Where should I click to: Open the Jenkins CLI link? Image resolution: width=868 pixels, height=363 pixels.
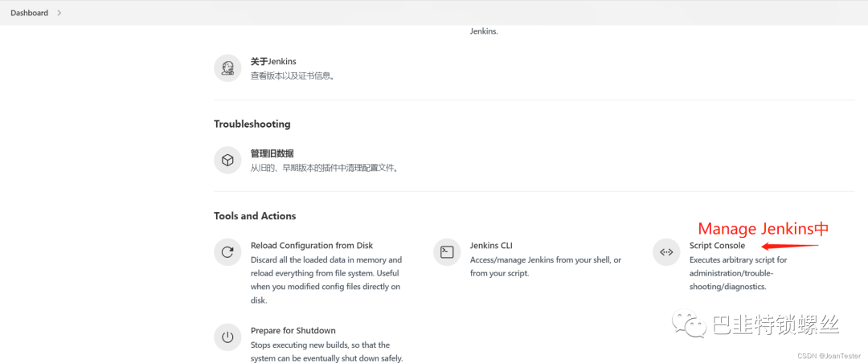point(492,245)
